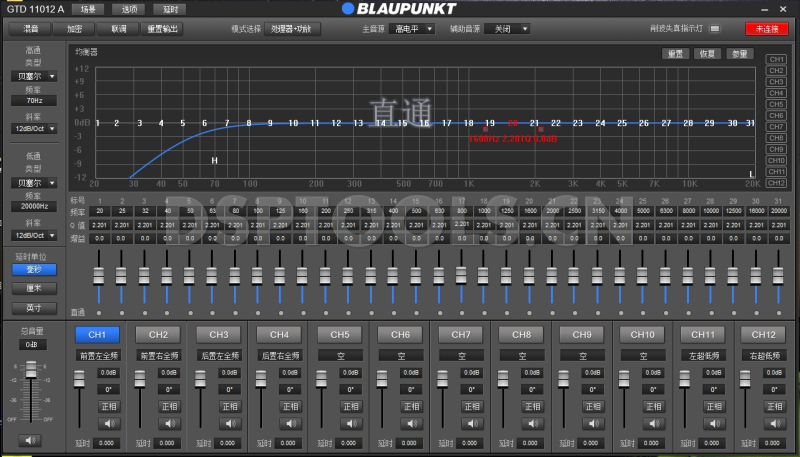Open the auxiliary source 关闭 dropdown
Image resolution: width=800 pixels, height=457 pixels.
pos(510,29)
